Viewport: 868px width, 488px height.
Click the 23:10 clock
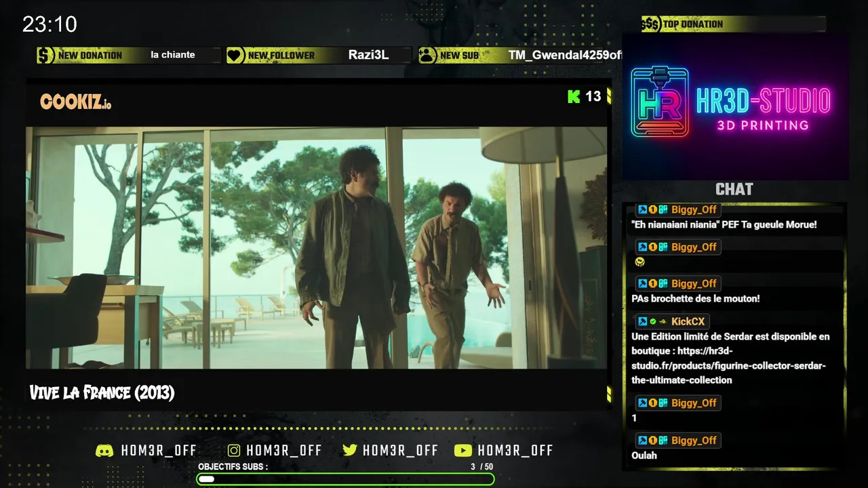pos(50,25)
